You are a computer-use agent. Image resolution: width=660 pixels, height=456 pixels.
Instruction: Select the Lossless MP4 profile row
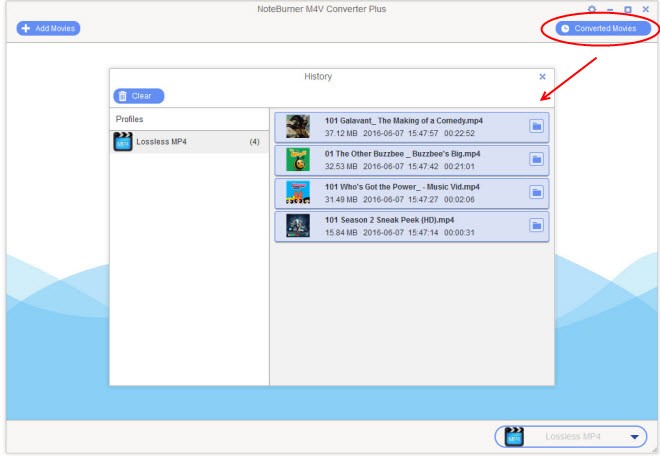[x=189, y=142]
